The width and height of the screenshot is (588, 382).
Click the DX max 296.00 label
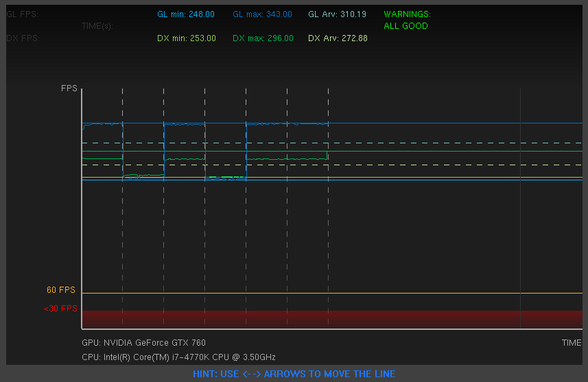point(263,38)
